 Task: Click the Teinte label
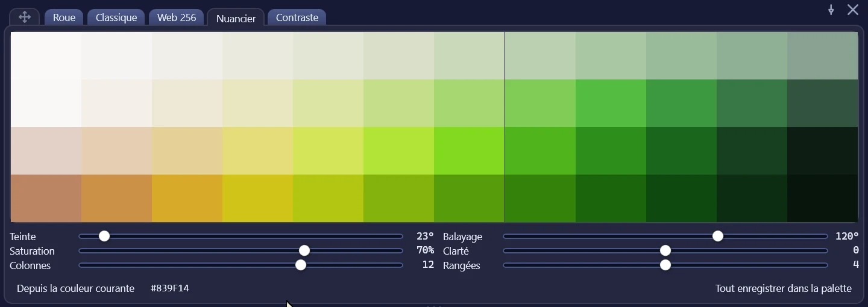[x=23, y=237]
